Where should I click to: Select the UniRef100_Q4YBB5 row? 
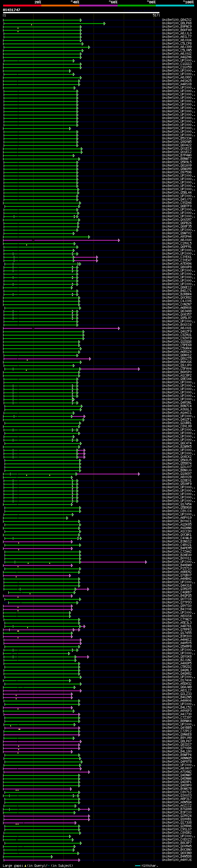pyautogui.click(x=177, y=728)
